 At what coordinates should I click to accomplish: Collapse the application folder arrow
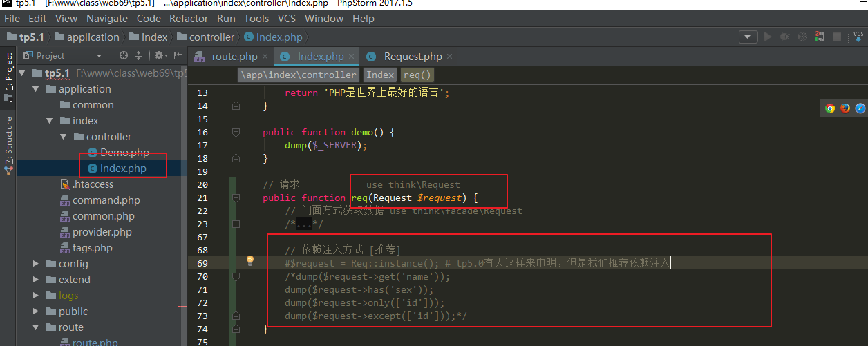click(x=36, y=89)
